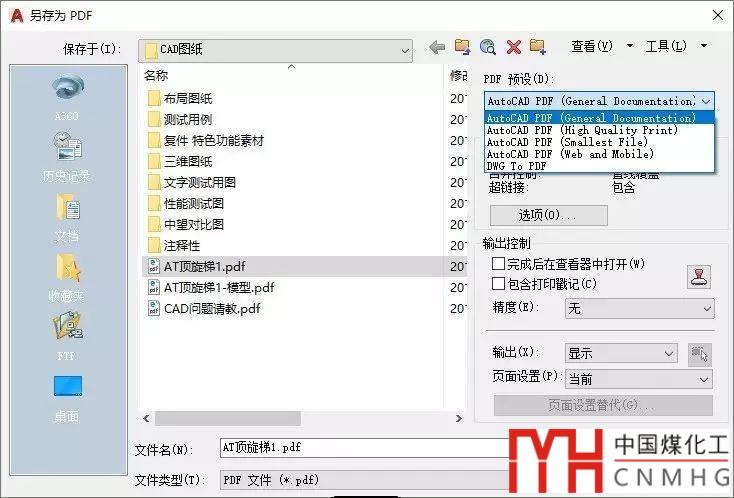Close the 另存为 PDF dialog

pos(718,15)
